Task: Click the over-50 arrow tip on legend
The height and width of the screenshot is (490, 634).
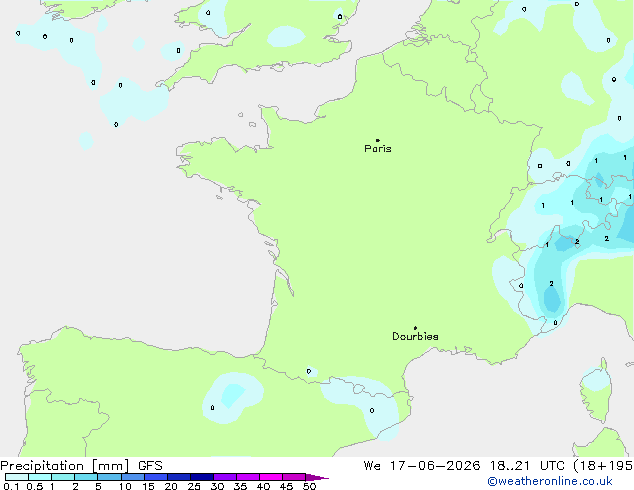Action: coord(317,477)
